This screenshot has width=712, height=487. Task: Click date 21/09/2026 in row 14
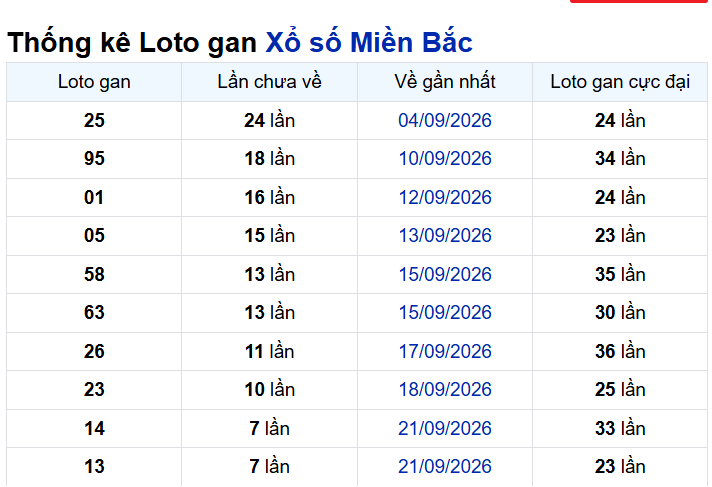click(445, 428)
